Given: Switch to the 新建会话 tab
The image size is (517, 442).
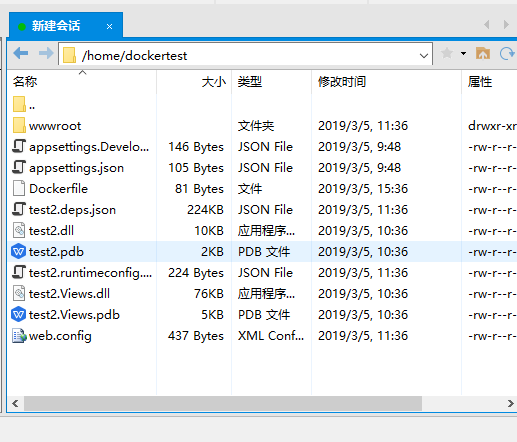Looking at the screenshot, I should click(x=66, y=26).
